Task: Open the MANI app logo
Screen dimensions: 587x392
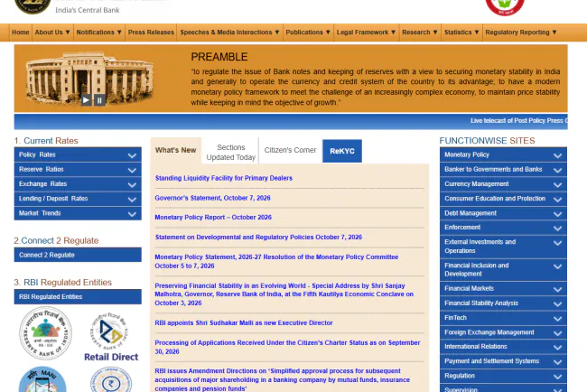Action: 42,379
